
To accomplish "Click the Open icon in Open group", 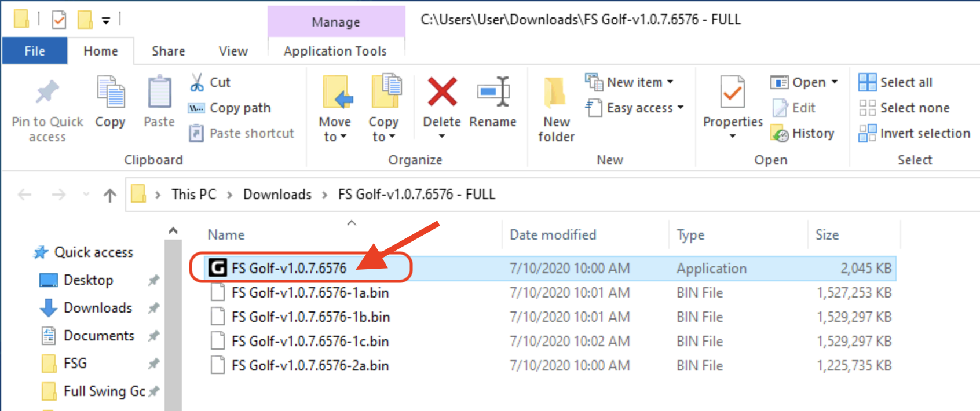I will pyautogui.click(x=780, y=83).
